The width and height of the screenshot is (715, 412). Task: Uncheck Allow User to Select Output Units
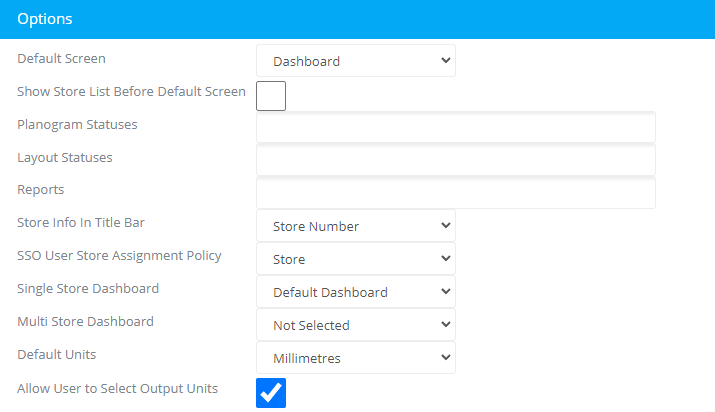point(271,393)
